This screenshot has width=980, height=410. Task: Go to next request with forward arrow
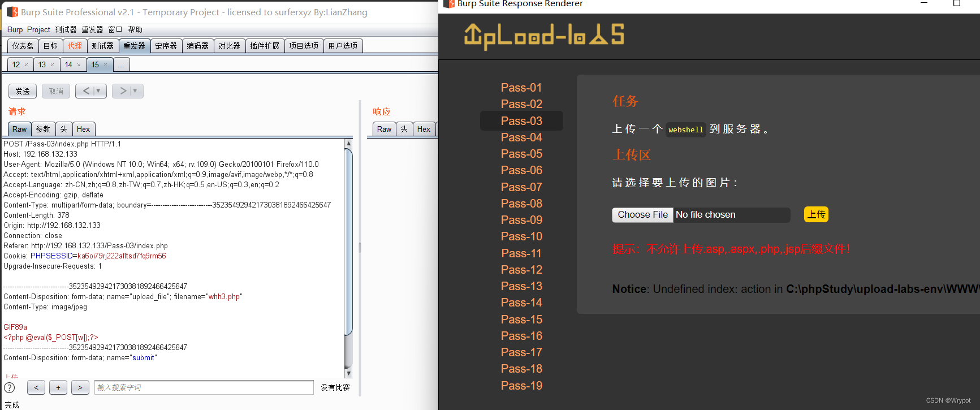coord(123,91)
